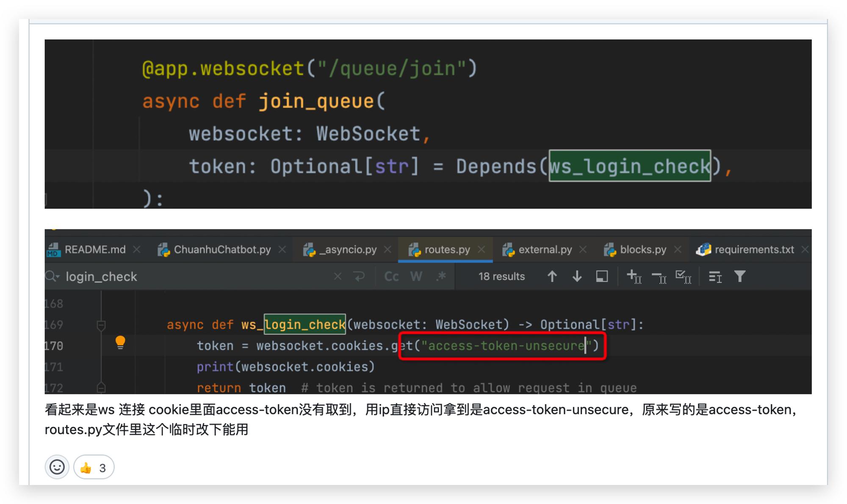
Task: Click highlighted login_check in function definition
Action: pos(305,325)
